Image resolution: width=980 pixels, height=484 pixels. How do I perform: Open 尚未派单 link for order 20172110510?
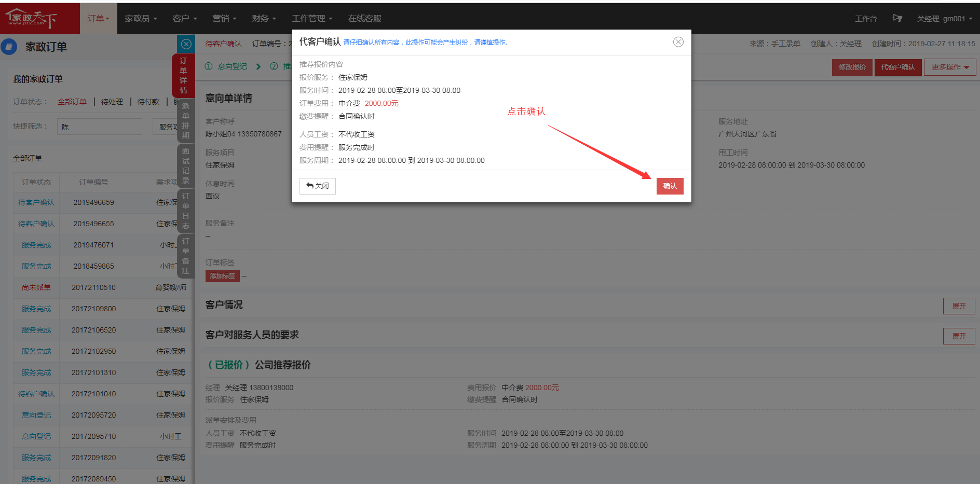point(36,287)
